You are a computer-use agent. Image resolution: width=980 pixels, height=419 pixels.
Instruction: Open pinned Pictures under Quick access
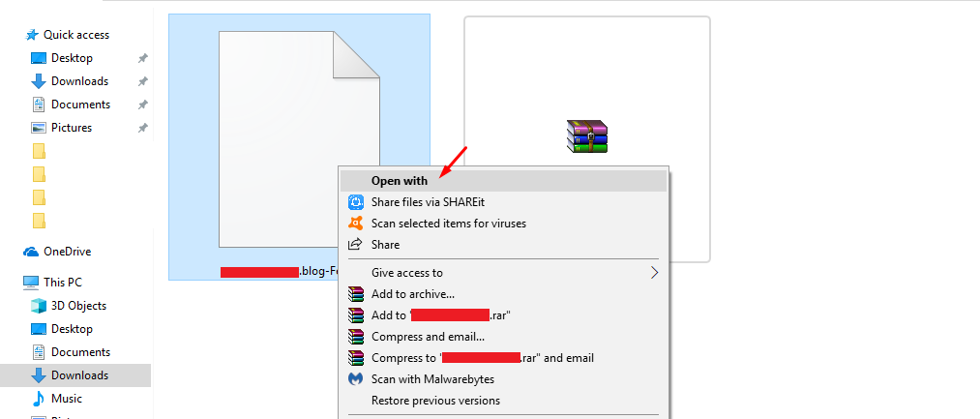tap(72, 128)
